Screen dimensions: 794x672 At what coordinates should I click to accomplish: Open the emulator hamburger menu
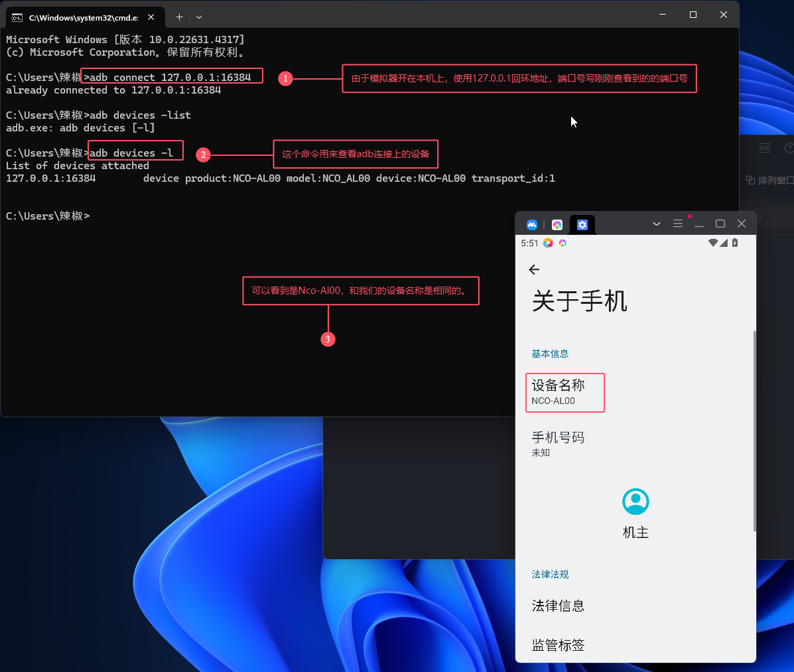pos(677,224)
